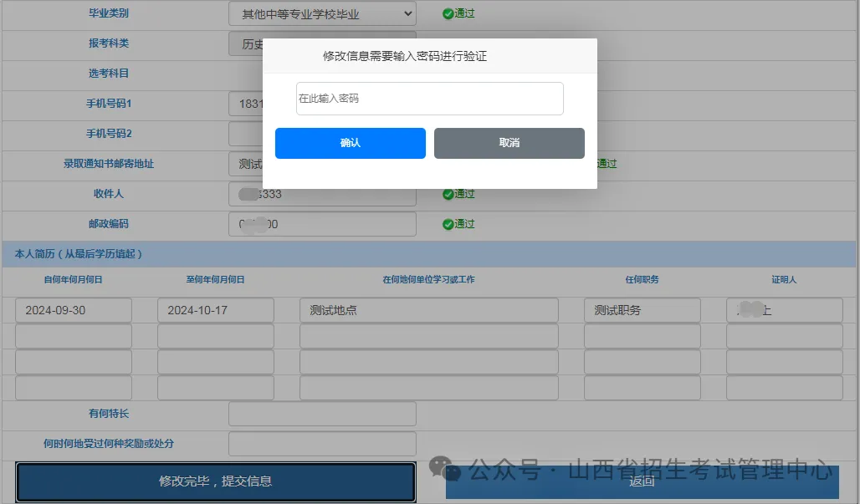
Task: Cancel the dialog with the 取消 button
Action: point(509,143)
